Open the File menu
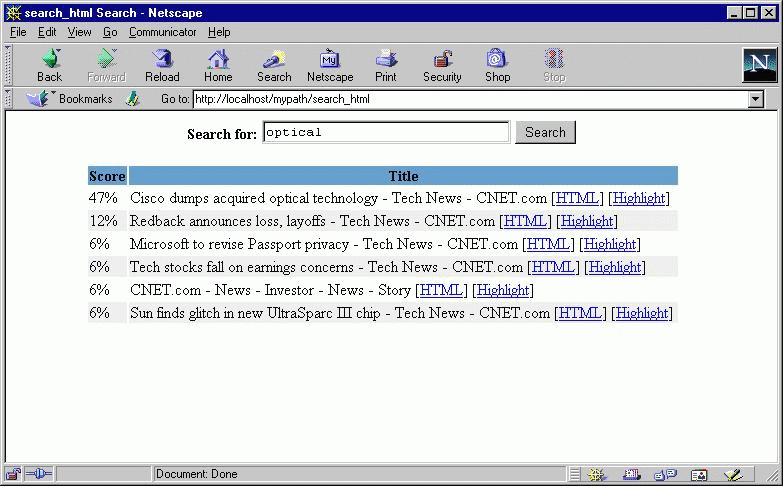The image size is (783, 486). tap(18, 32)
